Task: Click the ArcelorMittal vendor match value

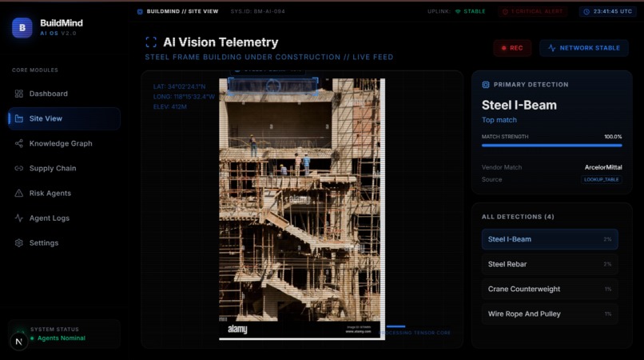Action: pyautogui.click(x=603, y=167)
